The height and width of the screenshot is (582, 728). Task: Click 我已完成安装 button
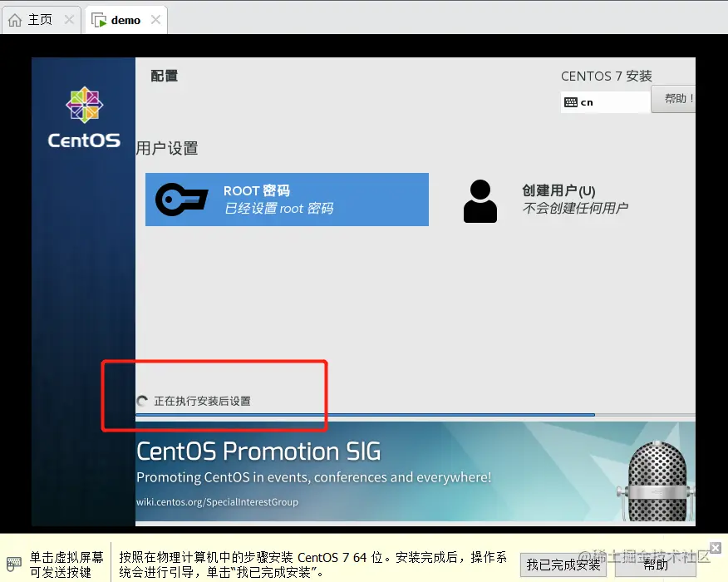[x=563, y=565]
